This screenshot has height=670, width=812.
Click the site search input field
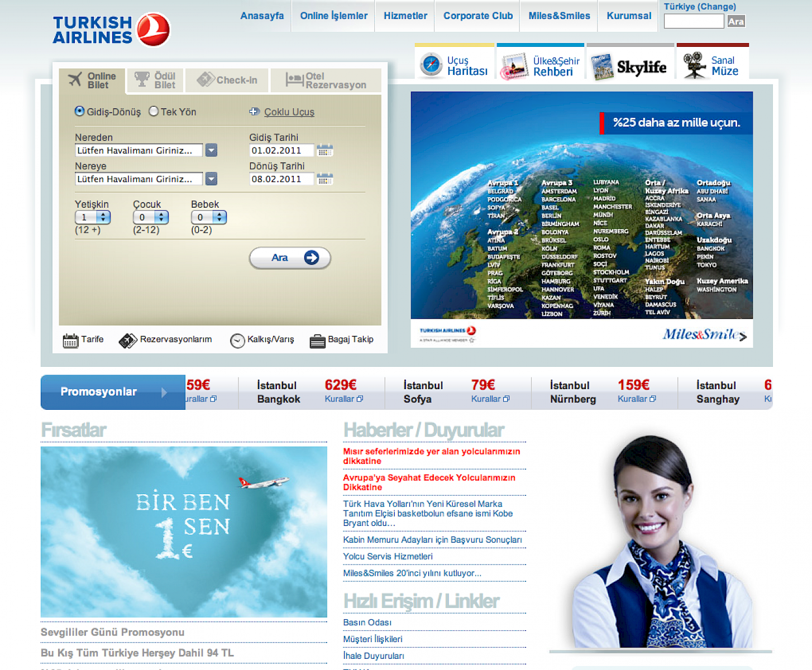(x=694, y=21)
